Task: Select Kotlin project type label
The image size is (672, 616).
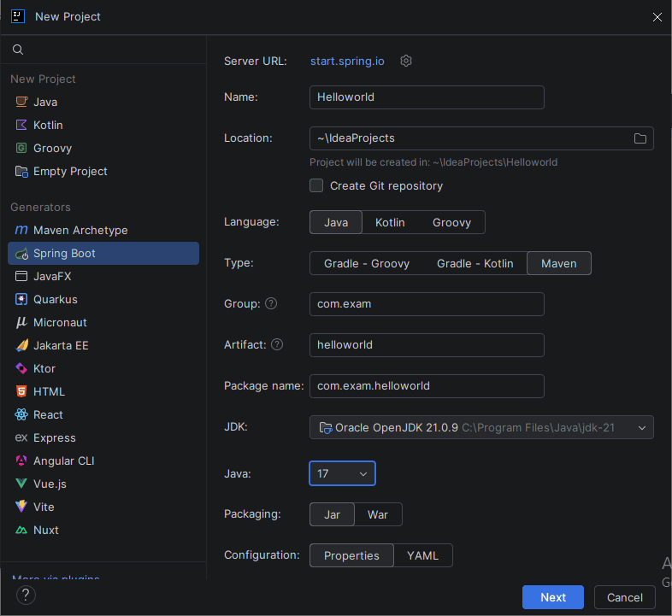Action: tap(48, 125)
